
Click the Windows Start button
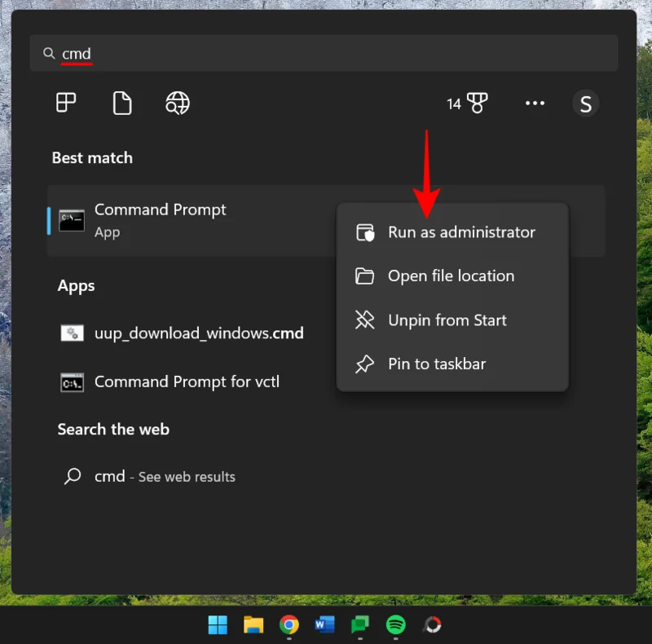[x=217, y=625]
